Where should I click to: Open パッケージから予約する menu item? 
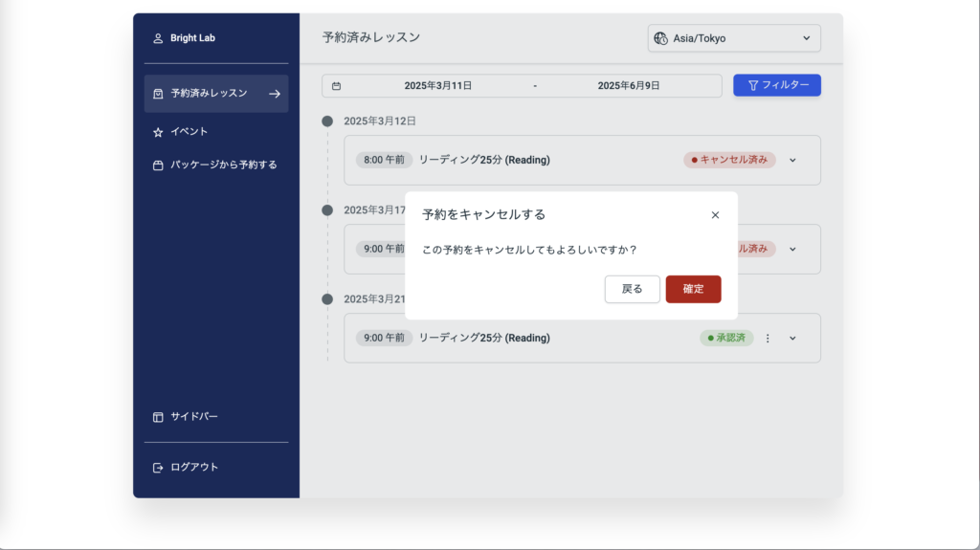pyautogui.click(x=223, y=165)
